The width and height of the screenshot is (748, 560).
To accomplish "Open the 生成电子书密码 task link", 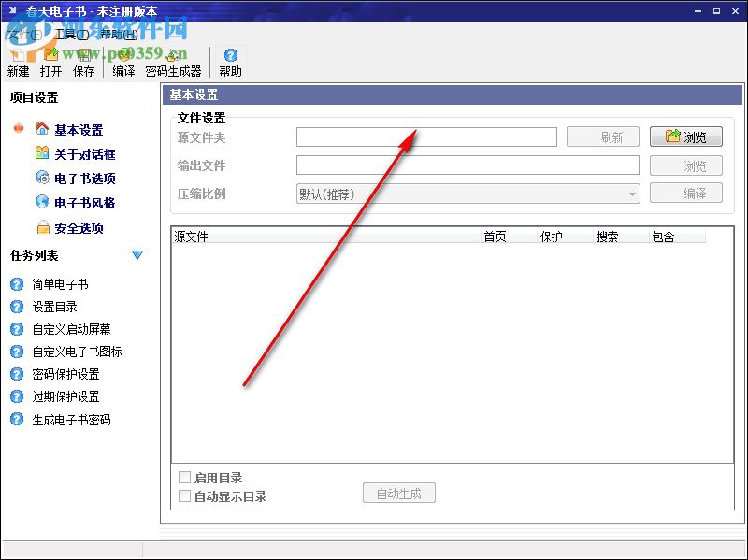I will [x=72, y=420].
